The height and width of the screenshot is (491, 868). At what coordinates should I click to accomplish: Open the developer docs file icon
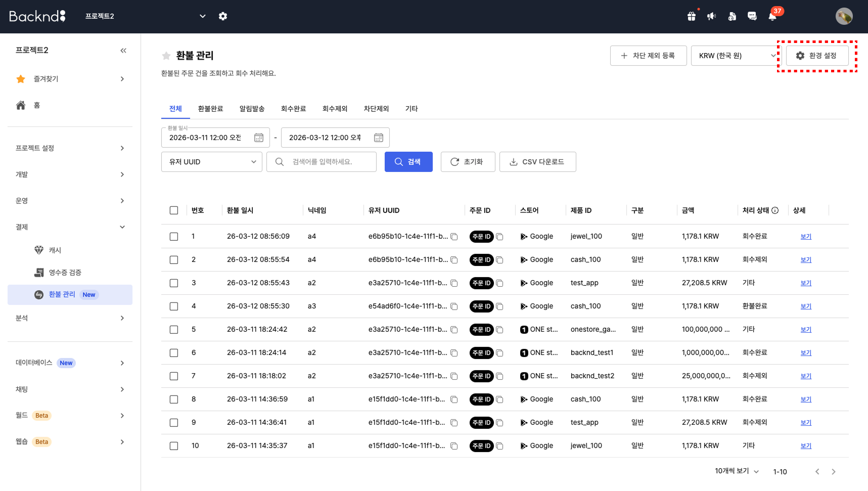coord(732,16)
